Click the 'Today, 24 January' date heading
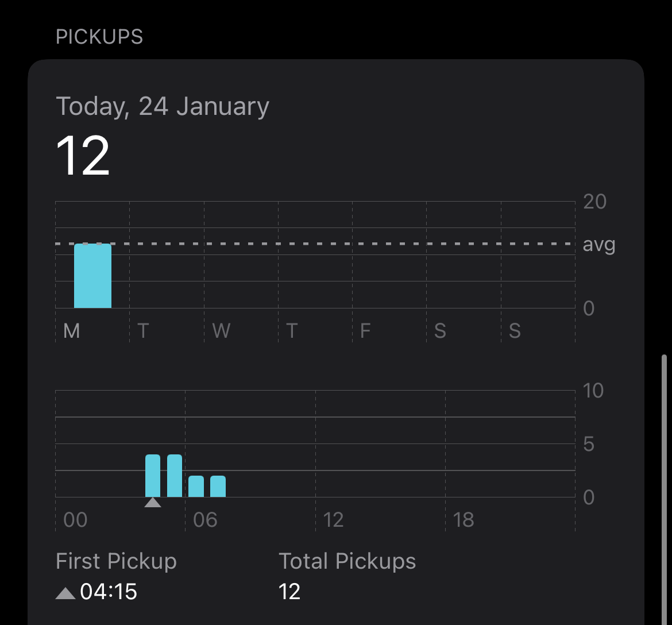Viewport: 672px width, 625px height. (163, 107)
